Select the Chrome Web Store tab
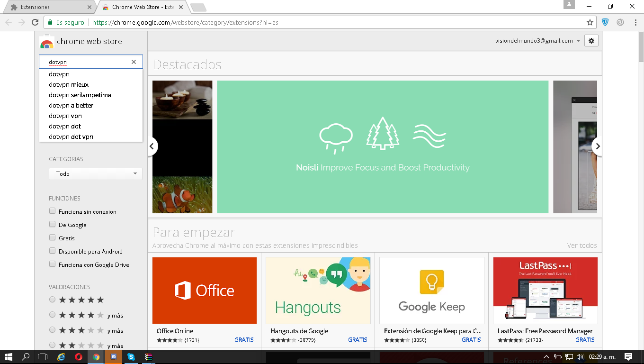Screen dimensions: 644x364 pos(142,7)
